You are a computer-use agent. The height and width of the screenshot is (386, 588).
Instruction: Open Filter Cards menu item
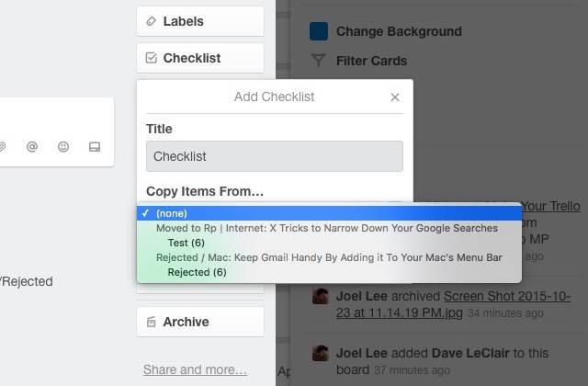(x=371, y=61)
